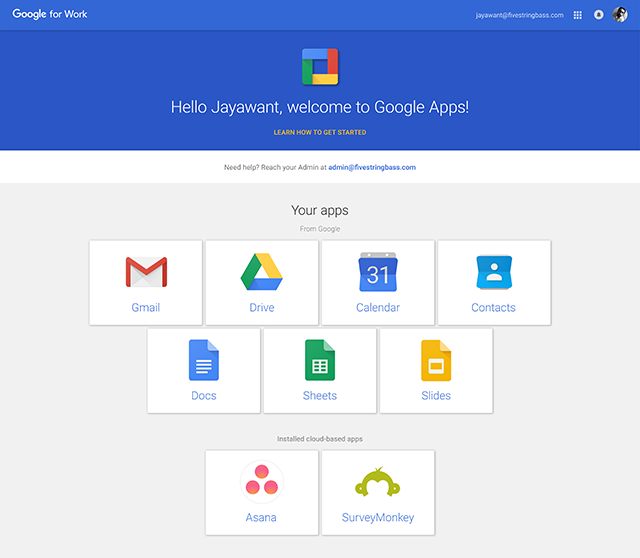This screenshot has width=640, height=558.
Task: Click the Docs text label
Action: (x=204, y=396)
